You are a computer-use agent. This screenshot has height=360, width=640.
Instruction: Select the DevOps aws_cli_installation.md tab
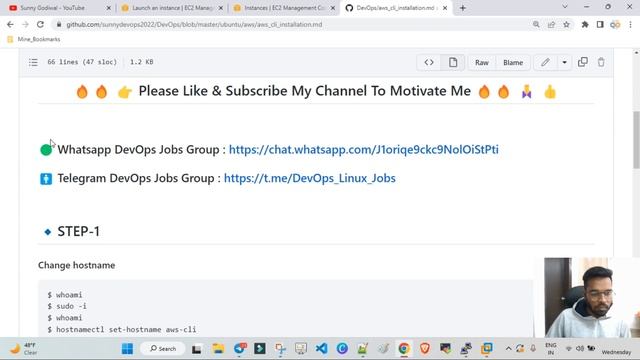(394, 8)
